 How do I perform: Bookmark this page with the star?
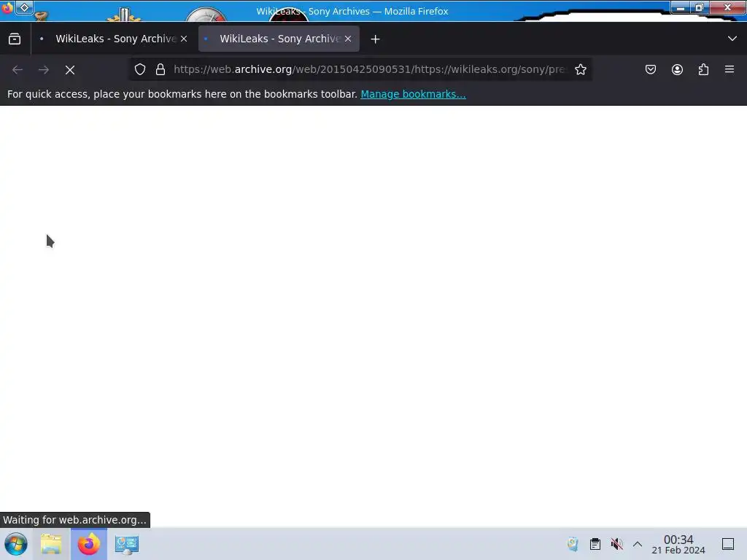click(x=580, y=69)
